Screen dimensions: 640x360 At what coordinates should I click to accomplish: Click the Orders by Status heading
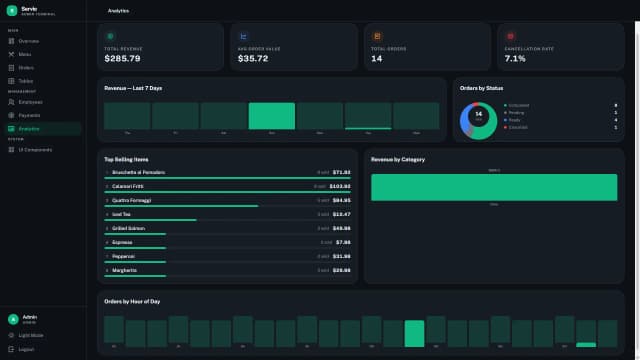coord(481,88)
